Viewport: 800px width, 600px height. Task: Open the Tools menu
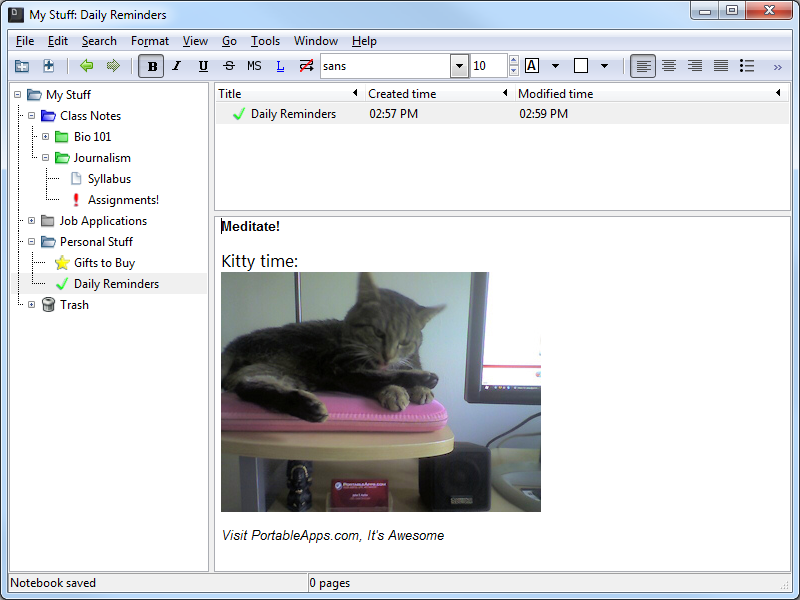[265, 41]
